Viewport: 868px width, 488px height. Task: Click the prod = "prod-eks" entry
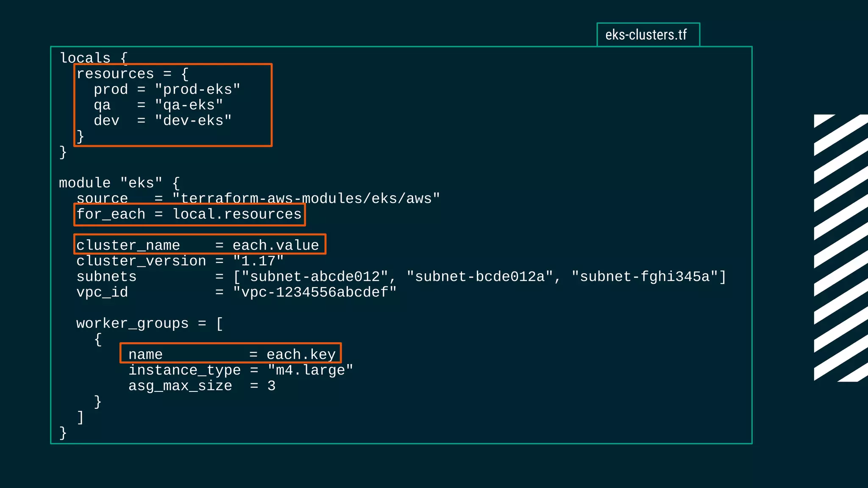coord(167,89)
